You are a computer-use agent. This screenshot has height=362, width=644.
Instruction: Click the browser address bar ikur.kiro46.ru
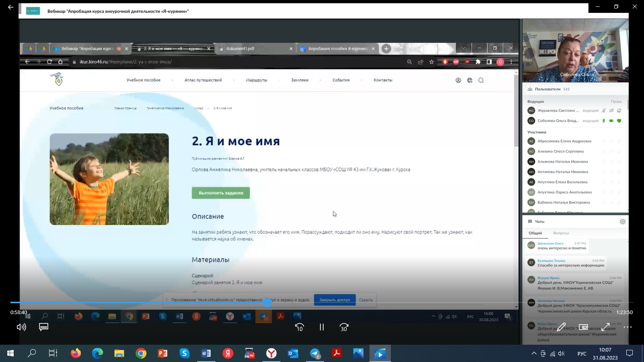[x=237, y=62]
